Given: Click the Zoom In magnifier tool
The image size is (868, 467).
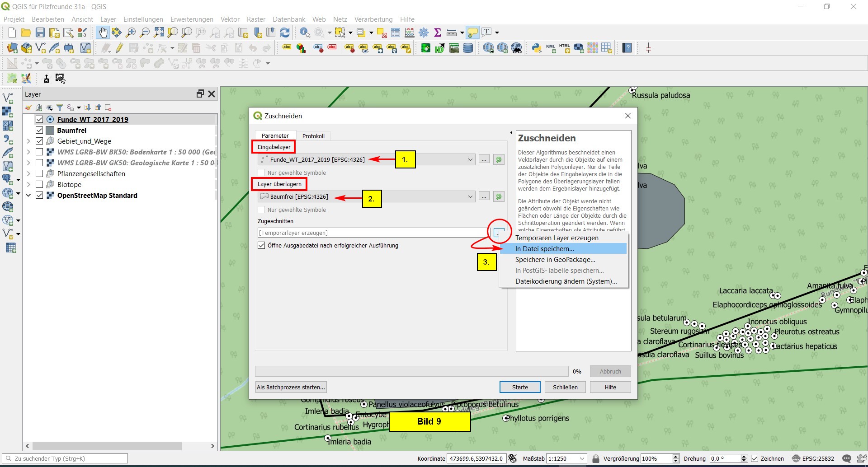Looking at the screenshot, I should (131, 33).
